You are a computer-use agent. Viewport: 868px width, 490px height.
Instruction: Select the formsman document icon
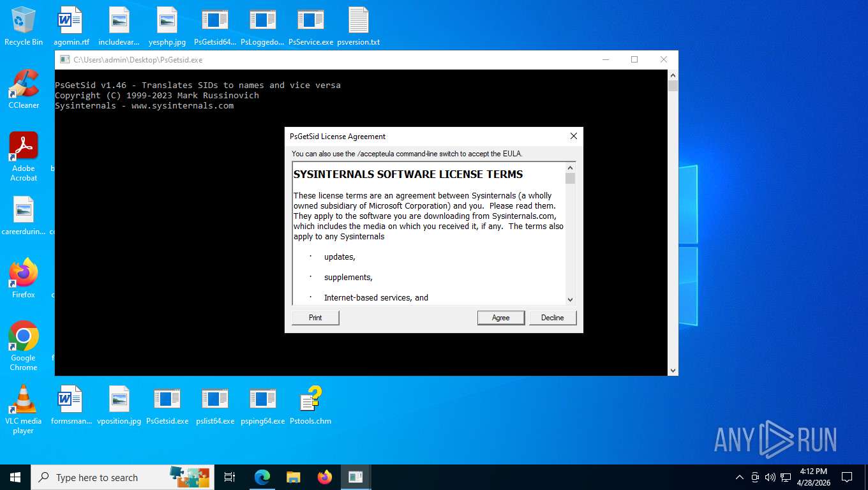pyautogui.click(x=71, y=405)
